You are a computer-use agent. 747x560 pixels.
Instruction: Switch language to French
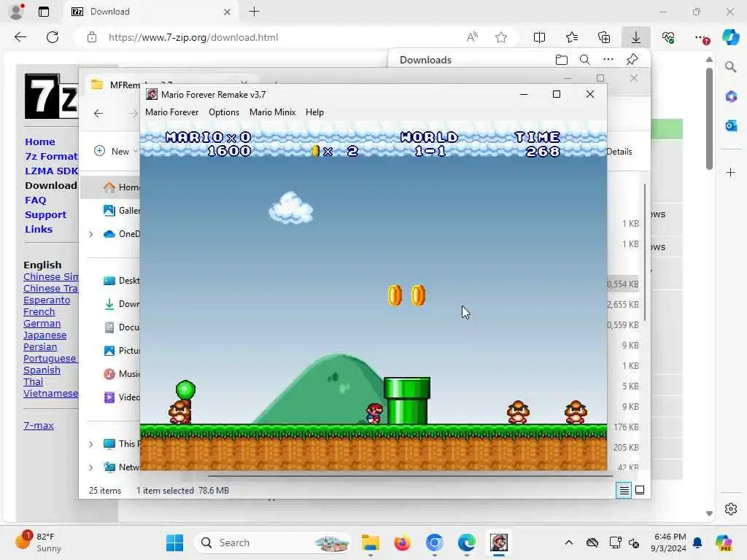pos(39,312)
